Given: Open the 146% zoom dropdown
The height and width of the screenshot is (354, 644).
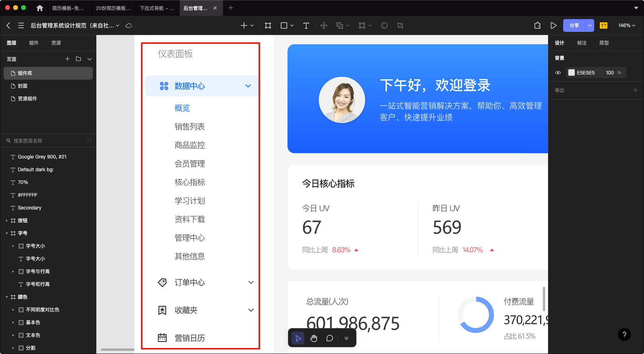Looking at the screenshot, I should pyautogui.click(x=626, y=25).
